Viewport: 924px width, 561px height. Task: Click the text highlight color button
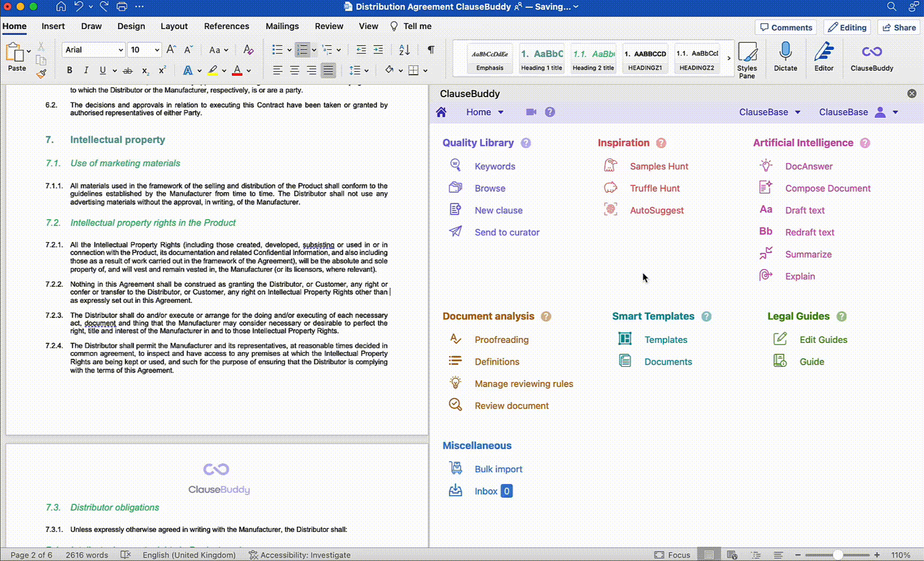pyautogui.click(x=213, y=70)
